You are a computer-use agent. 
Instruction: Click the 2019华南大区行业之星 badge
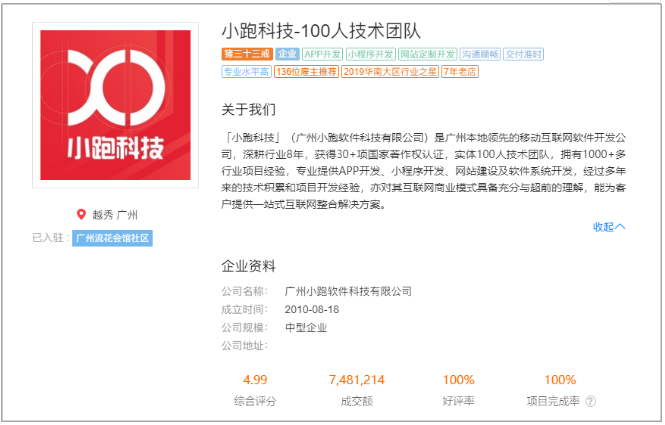pyautogui.click(x=388, y=72)
